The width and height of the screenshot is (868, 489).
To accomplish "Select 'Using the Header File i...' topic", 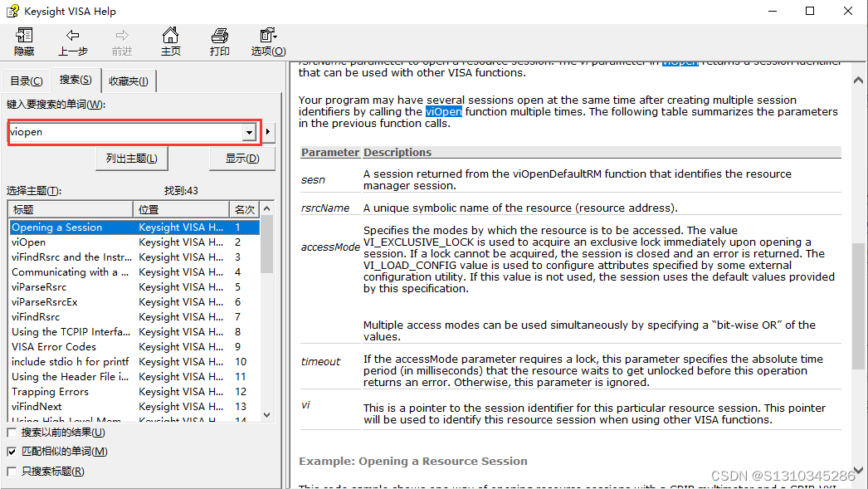I will pos(134,377).
